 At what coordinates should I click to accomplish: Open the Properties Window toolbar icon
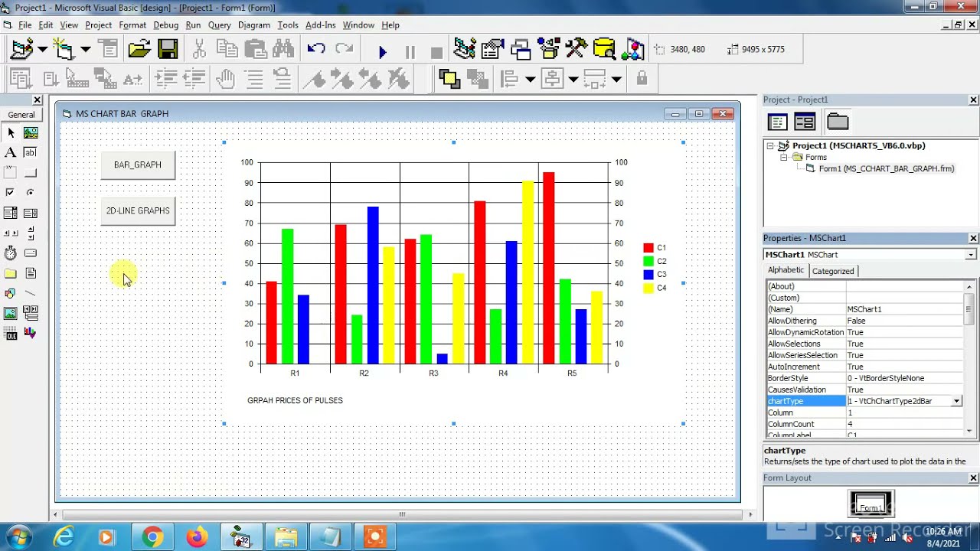pos(492,49)
